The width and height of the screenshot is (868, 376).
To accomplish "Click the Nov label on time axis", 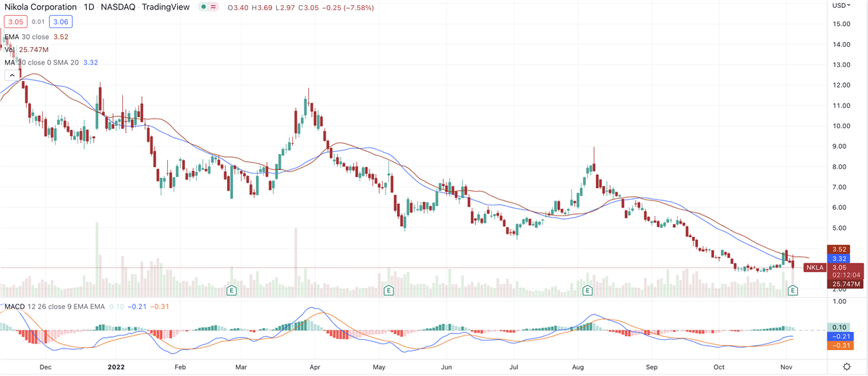I will pos(785,367).
